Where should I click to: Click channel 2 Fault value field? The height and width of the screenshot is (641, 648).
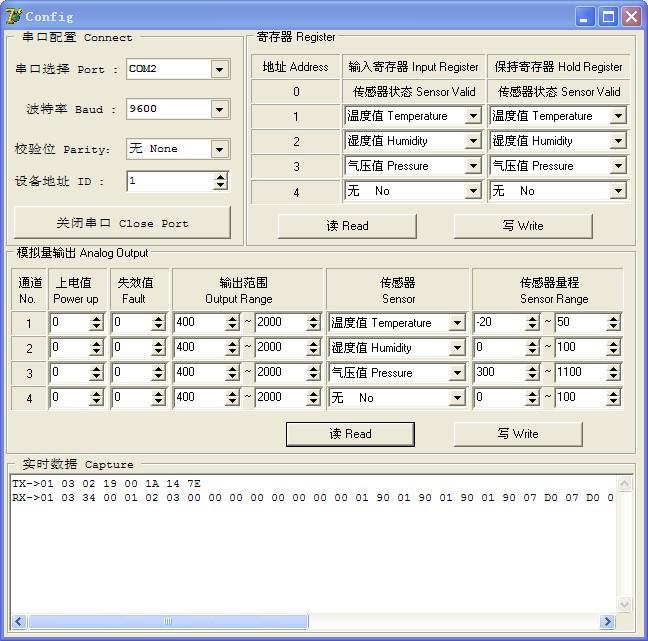[131, 348]
